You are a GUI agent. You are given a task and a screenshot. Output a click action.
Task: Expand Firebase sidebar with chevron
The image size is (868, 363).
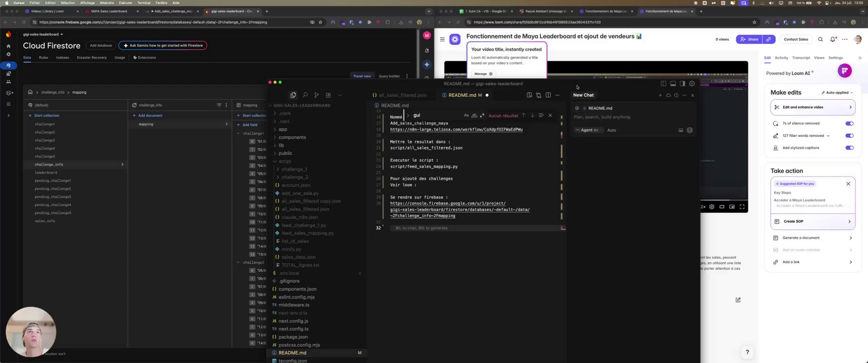8,115
